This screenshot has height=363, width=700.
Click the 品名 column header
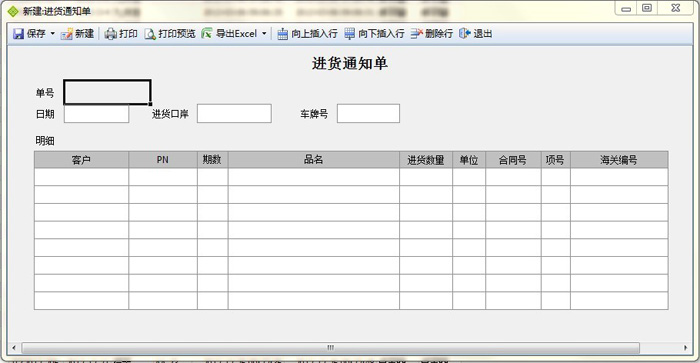click(313, 160)
